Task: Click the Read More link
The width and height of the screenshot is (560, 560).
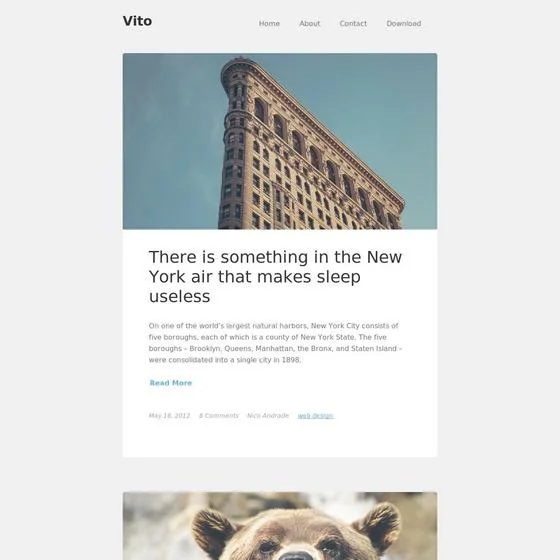Action: tap(171, 383)
